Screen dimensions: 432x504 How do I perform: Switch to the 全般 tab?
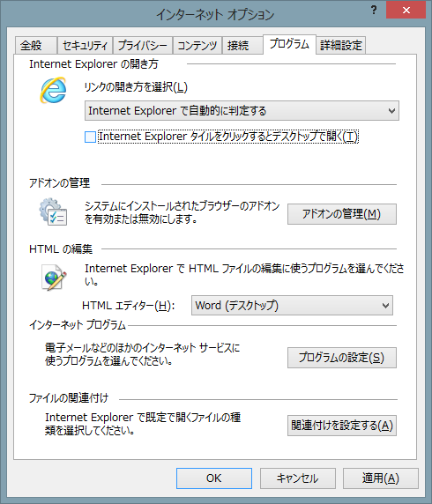[x=35, y=45]
